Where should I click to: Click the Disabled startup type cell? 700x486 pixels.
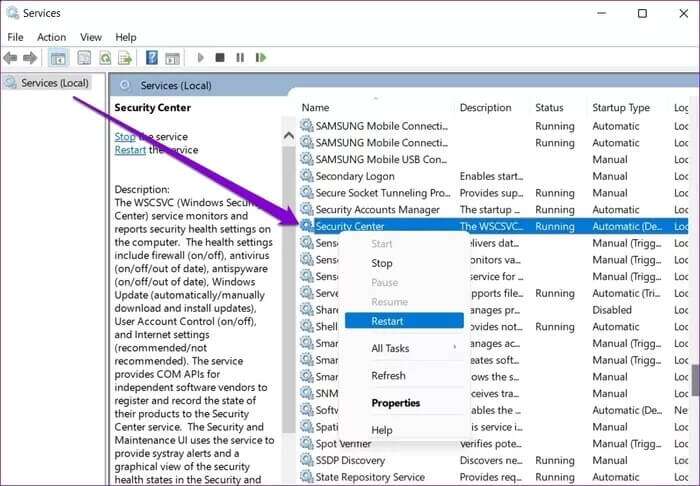[612, 310]
